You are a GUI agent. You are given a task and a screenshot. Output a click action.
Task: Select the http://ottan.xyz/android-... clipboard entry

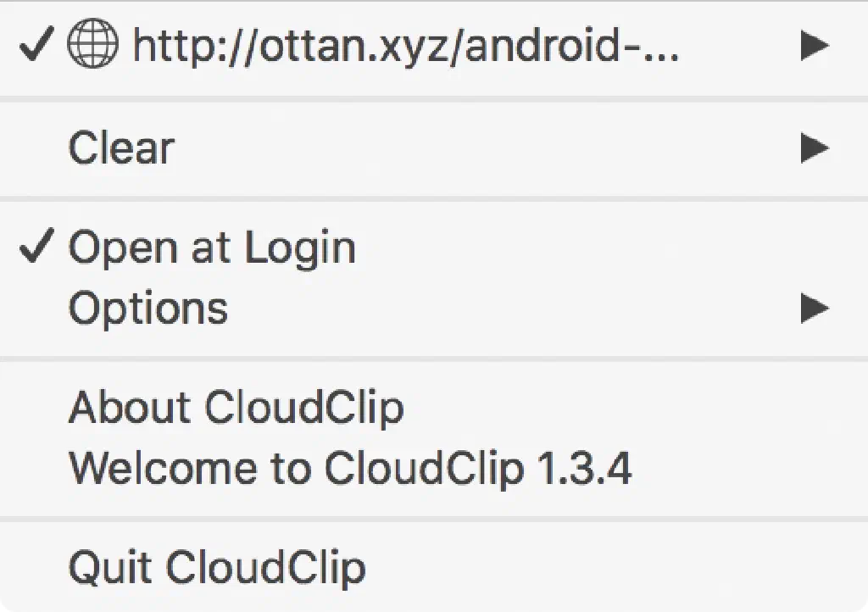click(x=405, y=46)
